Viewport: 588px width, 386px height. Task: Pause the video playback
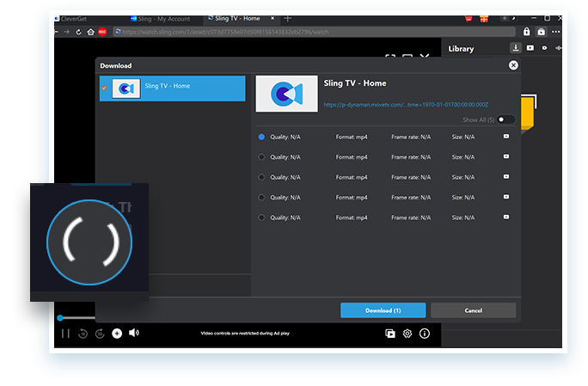point(65,333)
